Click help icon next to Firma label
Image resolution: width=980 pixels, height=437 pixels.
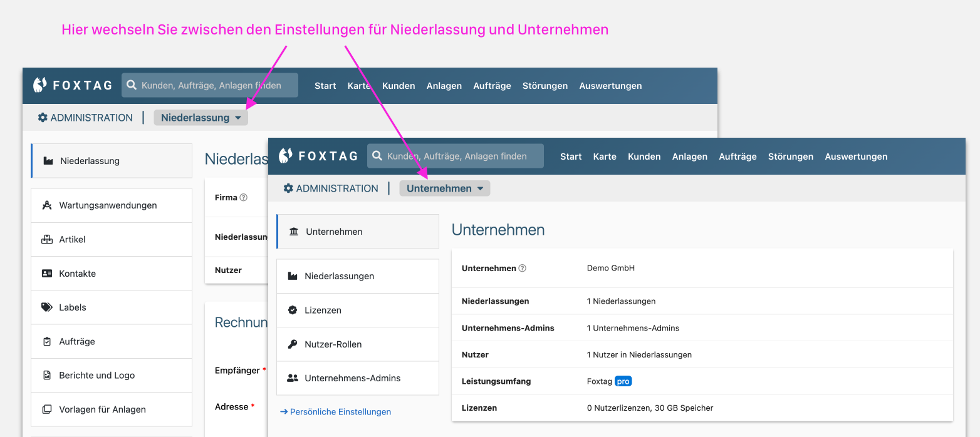pyautogui.click(x=244, y=197)
